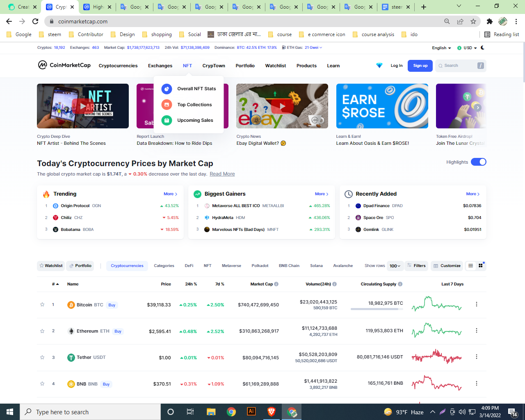Expand Trending More link

tap(171, 194)
